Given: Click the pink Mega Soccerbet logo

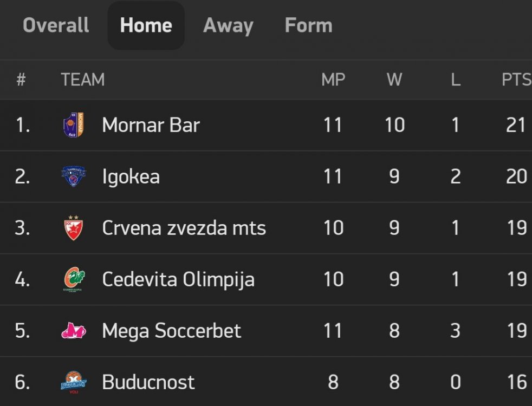Looking at the screenshot, I should click(73, 331).
